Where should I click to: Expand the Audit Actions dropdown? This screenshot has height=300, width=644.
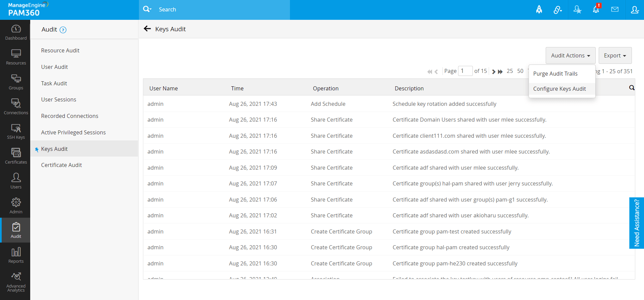[570, 55]
